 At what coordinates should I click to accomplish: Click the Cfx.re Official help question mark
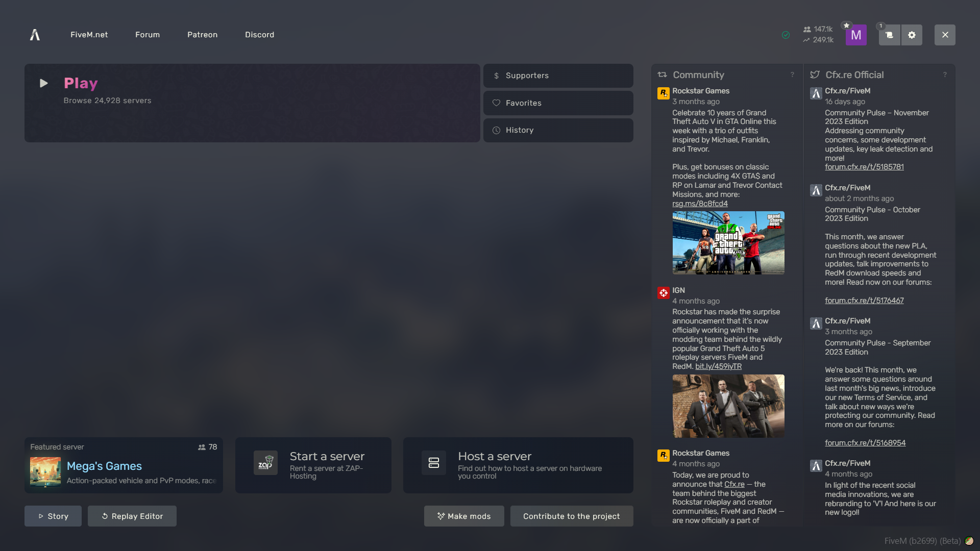(x=945, y=75)
